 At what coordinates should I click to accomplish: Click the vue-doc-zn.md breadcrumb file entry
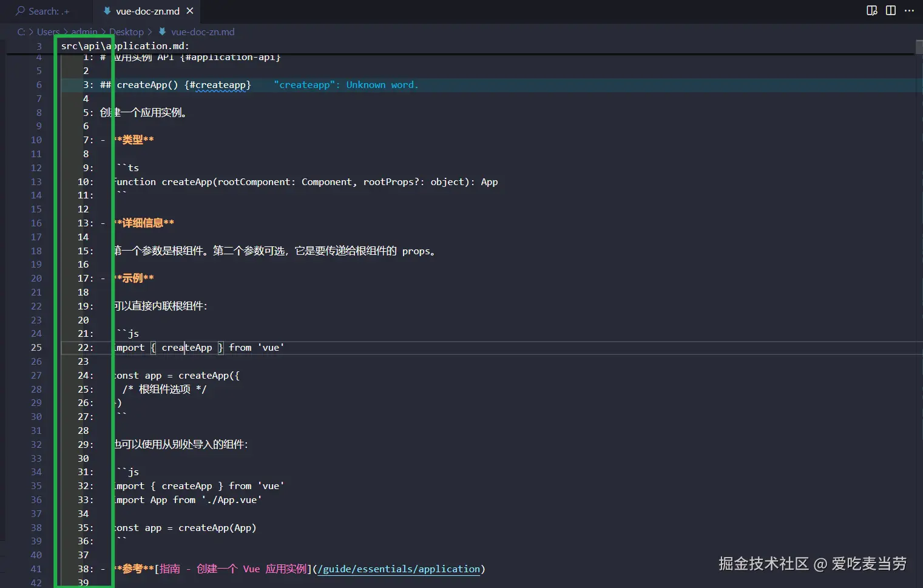202,32
